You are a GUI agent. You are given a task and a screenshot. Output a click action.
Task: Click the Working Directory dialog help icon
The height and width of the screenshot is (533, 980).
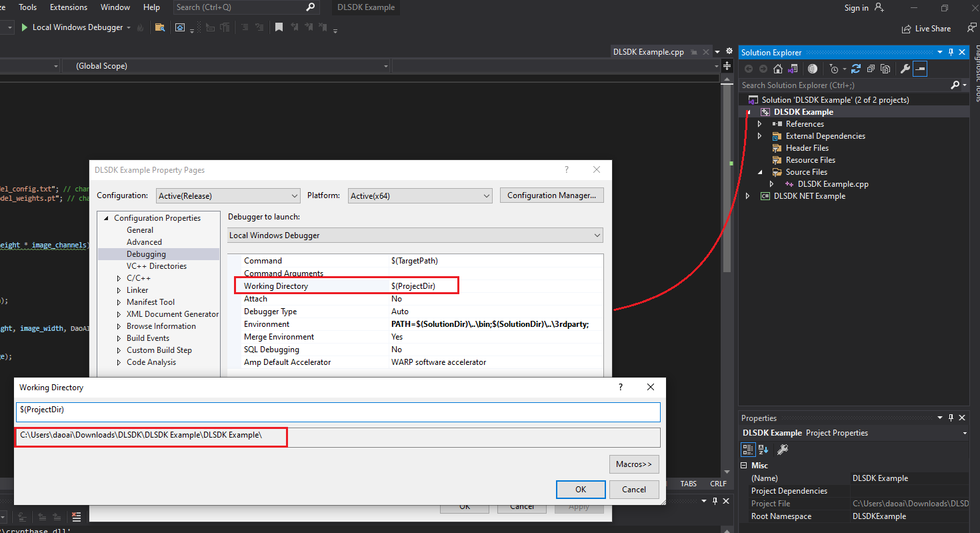[621, 387]
